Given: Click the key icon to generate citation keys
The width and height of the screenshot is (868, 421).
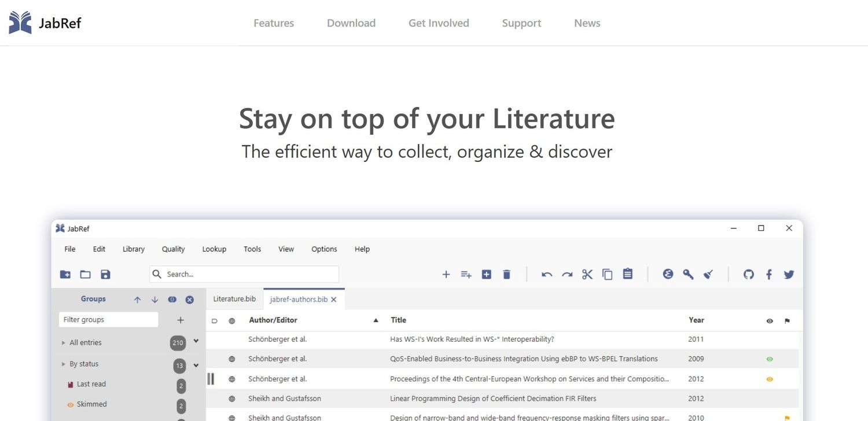Looking at the screenshot, I should pos(688,275).
